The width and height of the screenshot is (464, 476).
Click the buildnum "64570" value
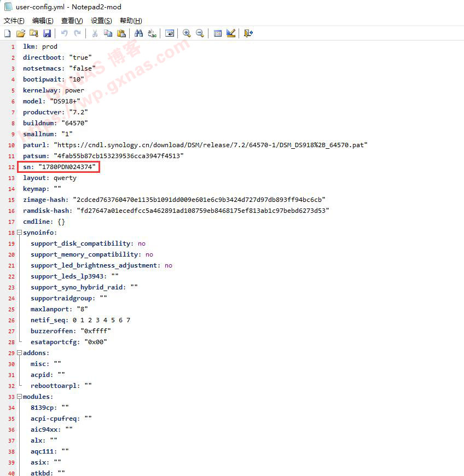click(75, 123)
